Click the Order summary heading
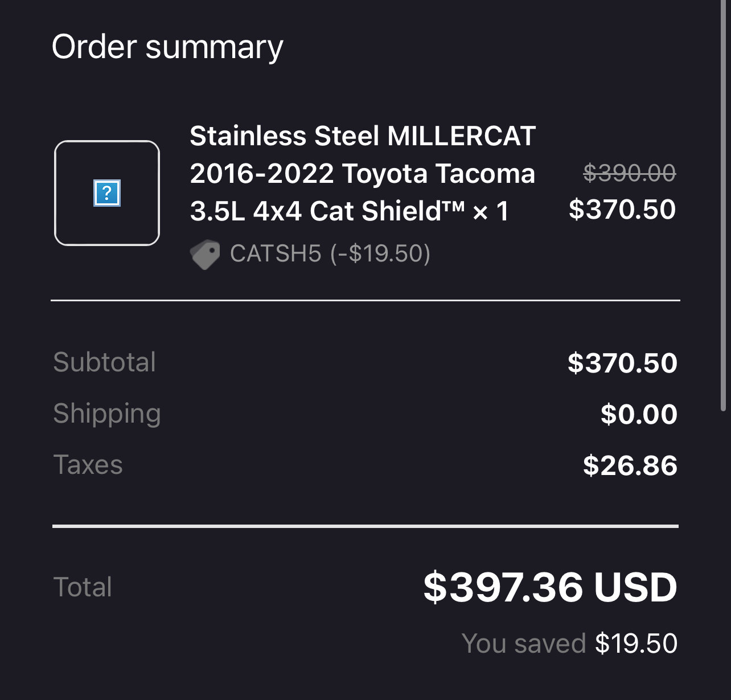The width and height of the screenshot is (731, 700). tap(167, 47)
